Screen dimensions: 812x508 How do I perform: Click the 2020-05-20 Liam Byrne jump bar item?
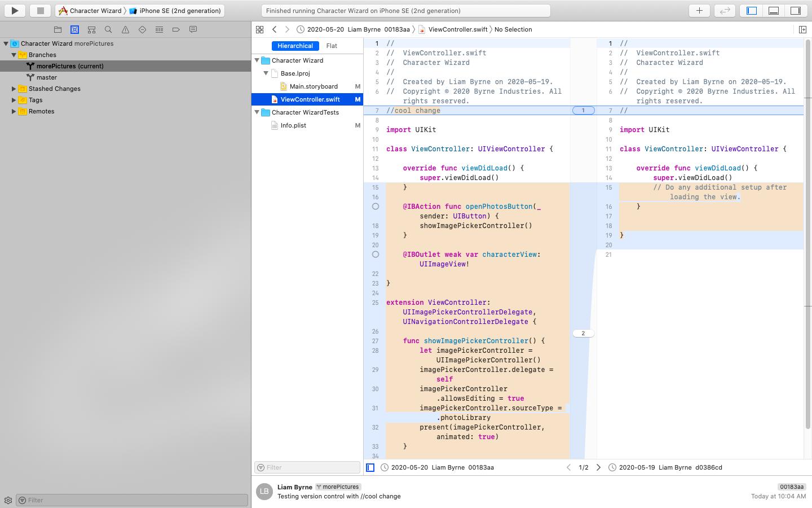coord(354,29)
